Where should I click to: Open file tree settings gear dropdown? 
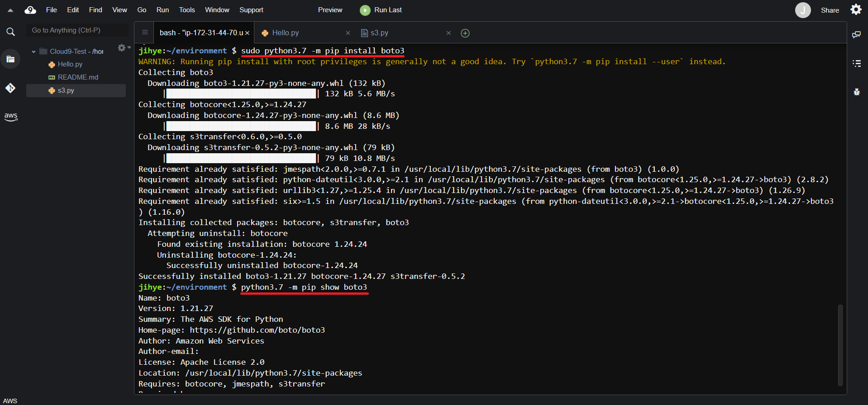tap(124, 47)
